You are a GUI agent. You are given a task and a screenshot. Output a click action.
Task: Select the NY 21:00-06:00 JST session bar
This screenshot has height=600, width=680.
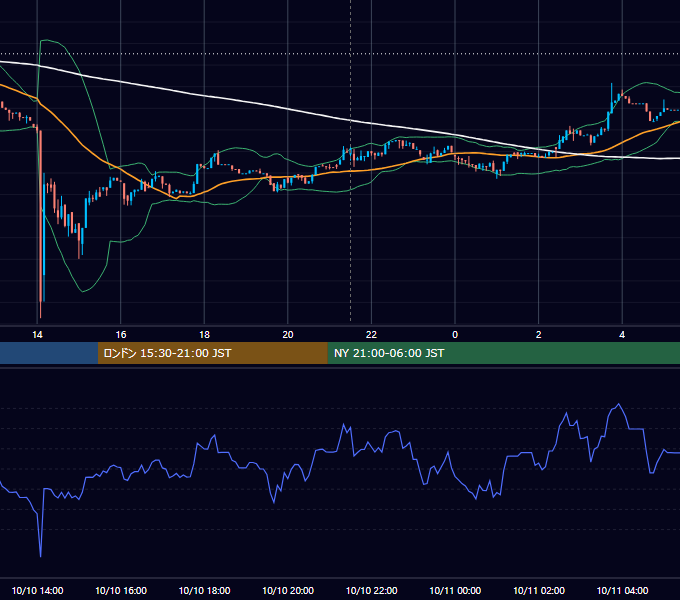[x=503, y=353]
